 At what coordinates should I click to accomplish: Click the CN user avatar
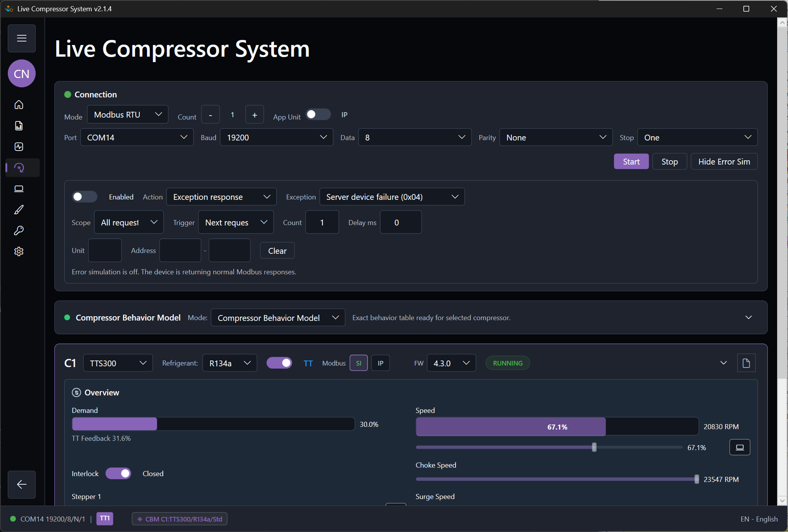(x=22, y=74)
